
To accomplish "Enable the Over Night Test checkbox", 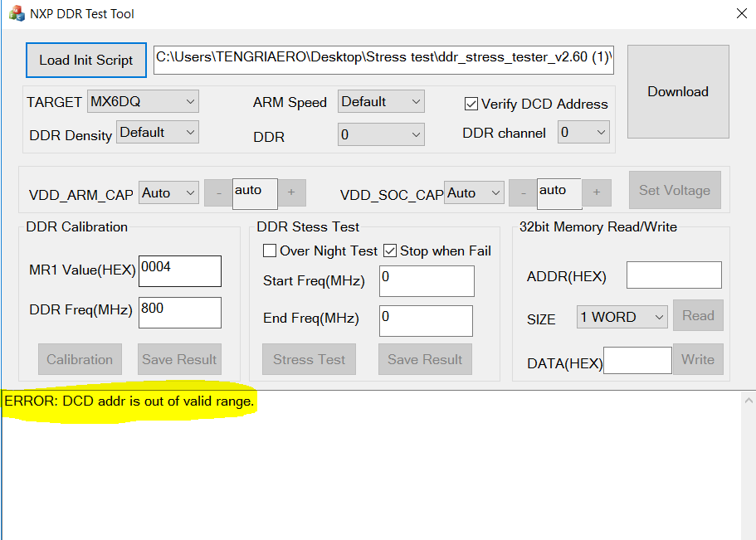I will click(270, 251).
